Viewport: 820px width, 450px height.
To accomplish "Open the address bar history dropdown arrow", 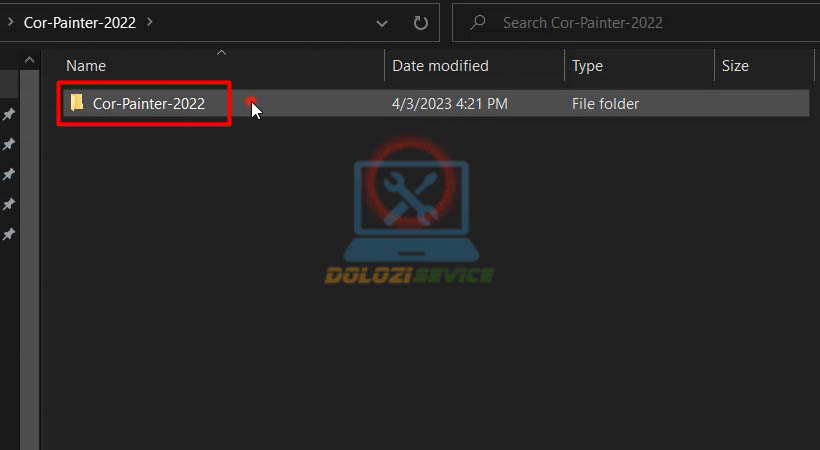I will 382,22.
